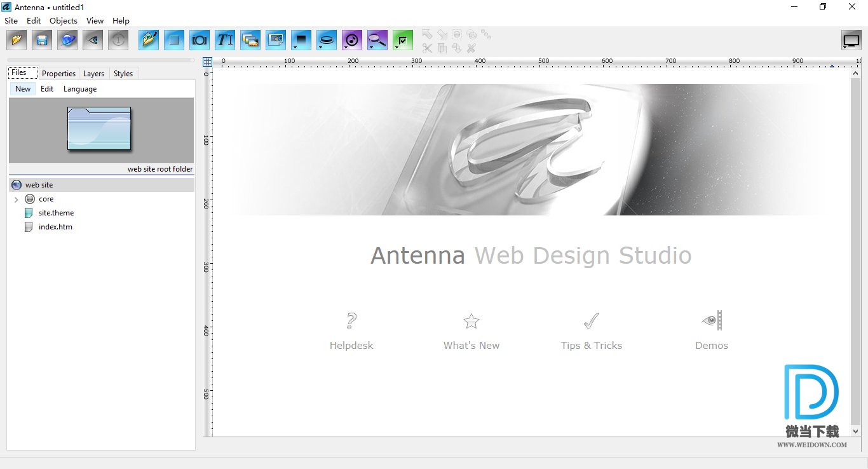The width and height of the screenshot is (868, 469).
Task: Click the star What's New icon
Action: click(471, 321)
